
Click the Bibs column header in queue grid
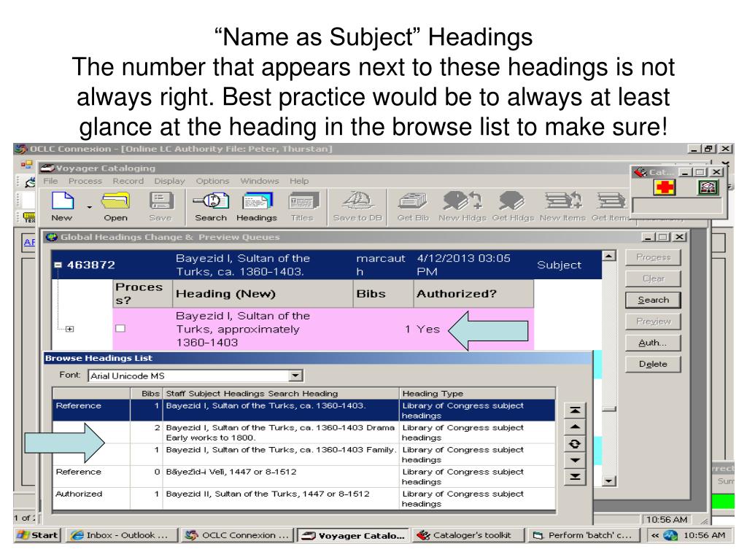tap(384, 294)
